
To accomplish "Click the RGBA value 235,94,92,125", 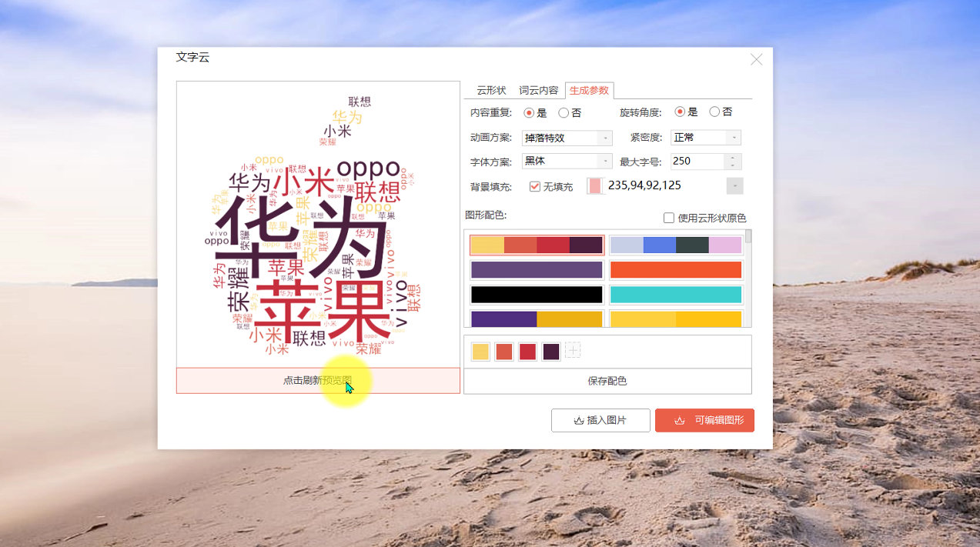I will click(644, 185).
